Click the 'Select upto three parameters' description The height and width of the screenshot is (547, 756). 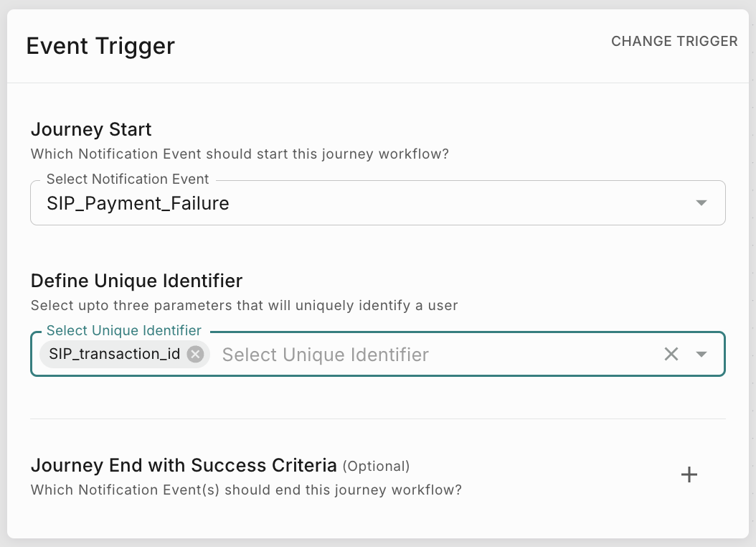pyautogui.click(x=244, y=305)
